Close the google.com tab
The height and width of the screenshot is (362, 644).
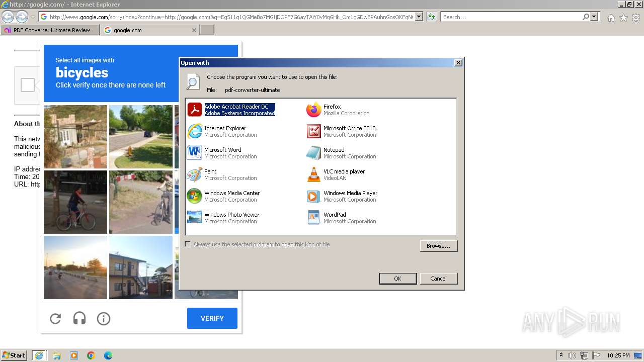tap(194, 30)
